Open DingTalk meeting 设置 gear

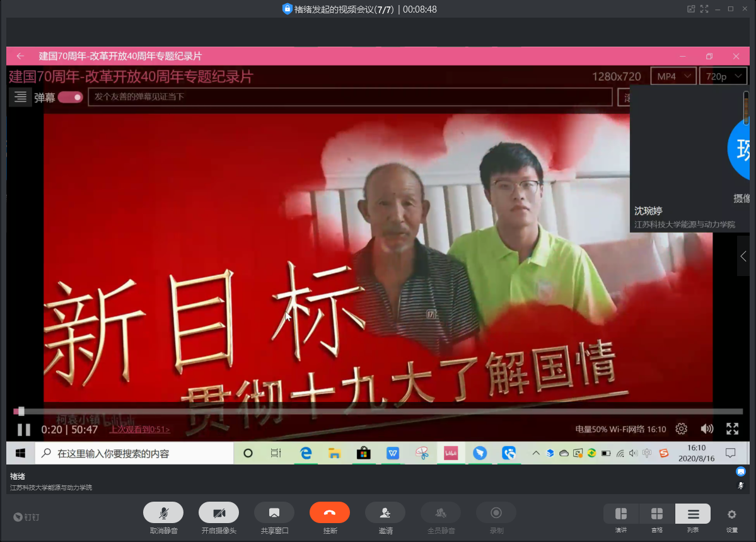(731, 514)
